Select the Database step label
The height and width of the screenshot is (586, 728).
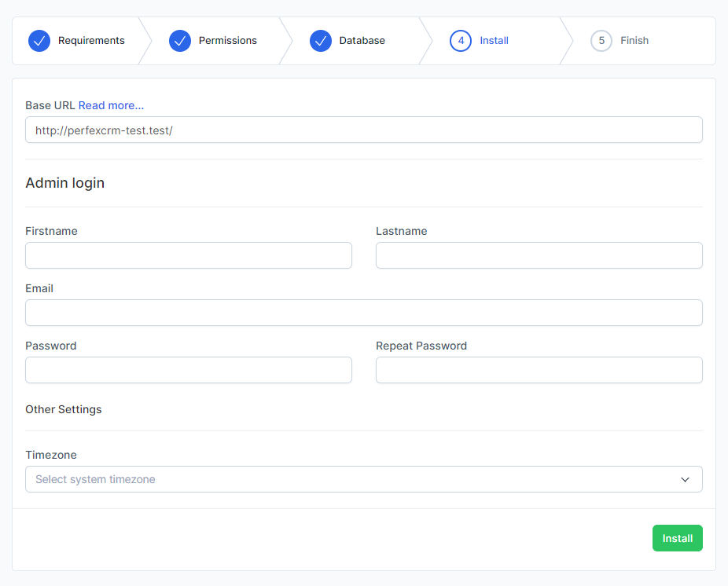click(362, 41)
